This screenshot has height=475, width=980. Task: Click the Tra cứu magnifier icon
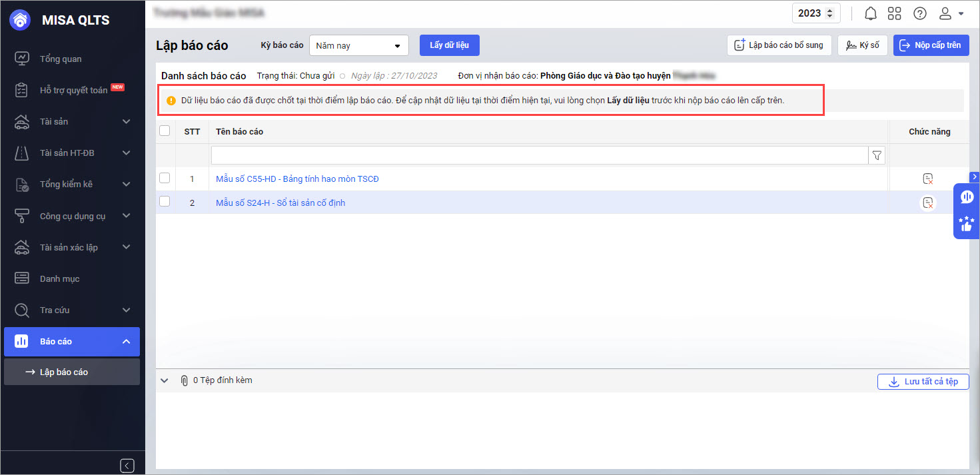(22, 310)
